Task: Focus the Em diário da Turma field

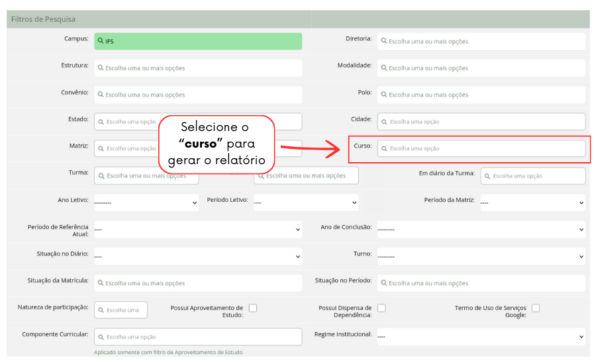Action: (x=532, y=176)
